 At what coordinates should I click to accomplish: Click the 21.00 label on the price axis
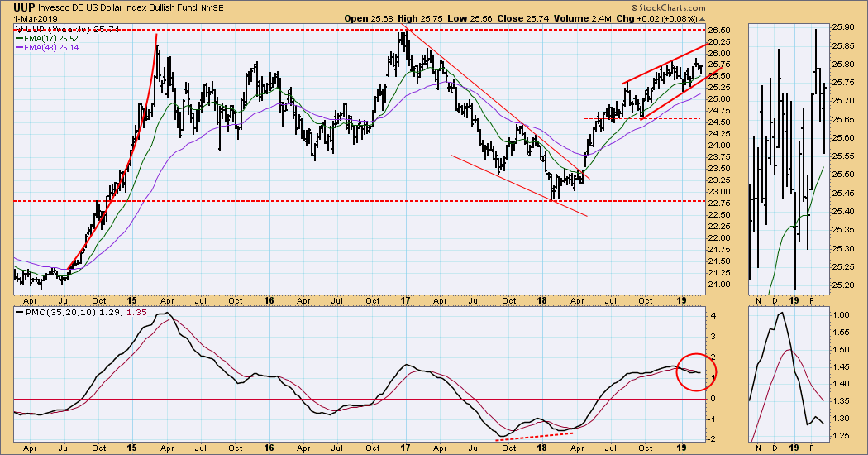pos(720,285)
